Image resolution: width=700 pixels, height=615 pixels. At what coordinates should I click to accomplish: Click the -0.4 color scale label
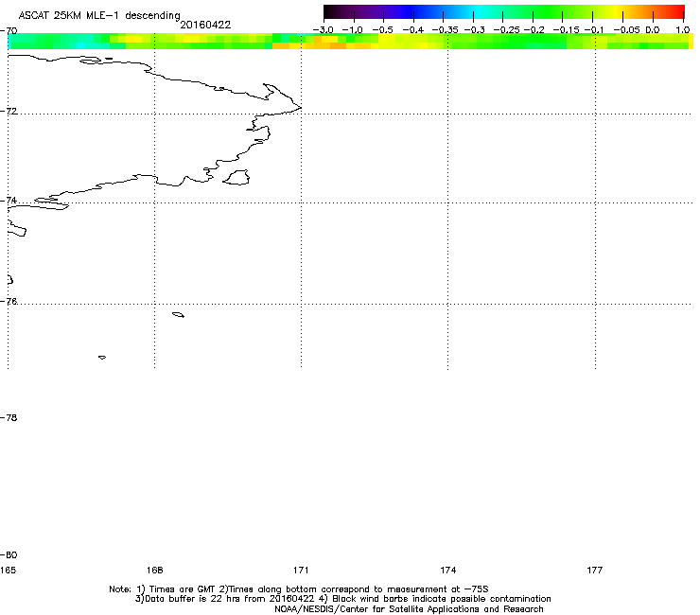point(413,30)
